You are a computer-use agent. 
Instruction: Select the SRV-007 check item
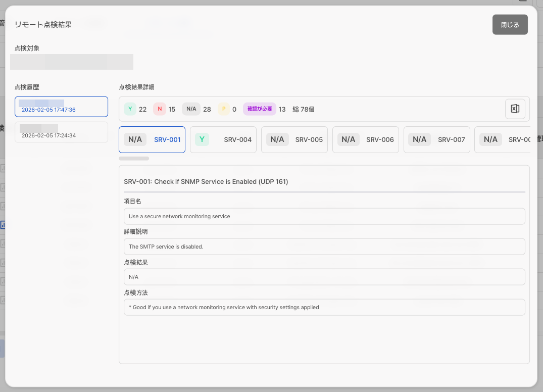[436, 139]
